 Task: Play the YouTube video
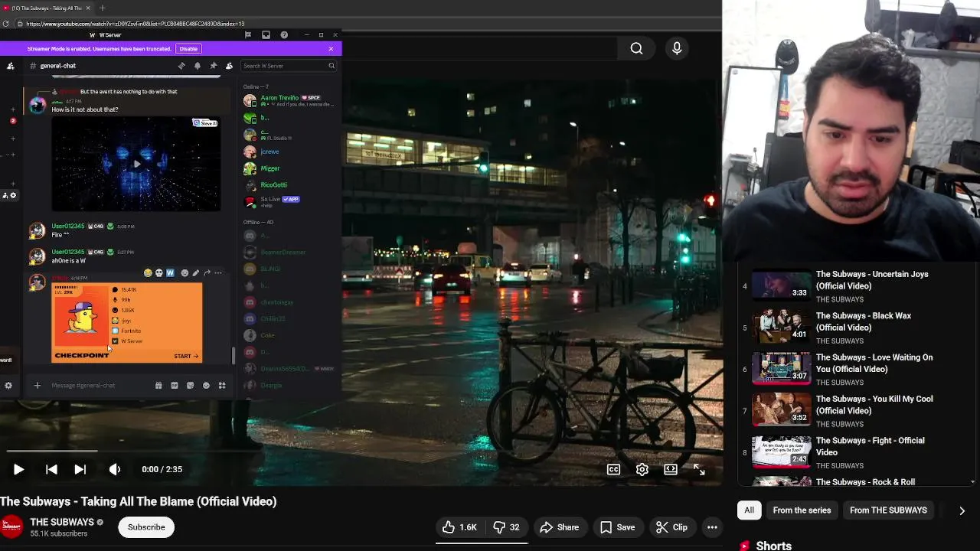pos(18,469)
